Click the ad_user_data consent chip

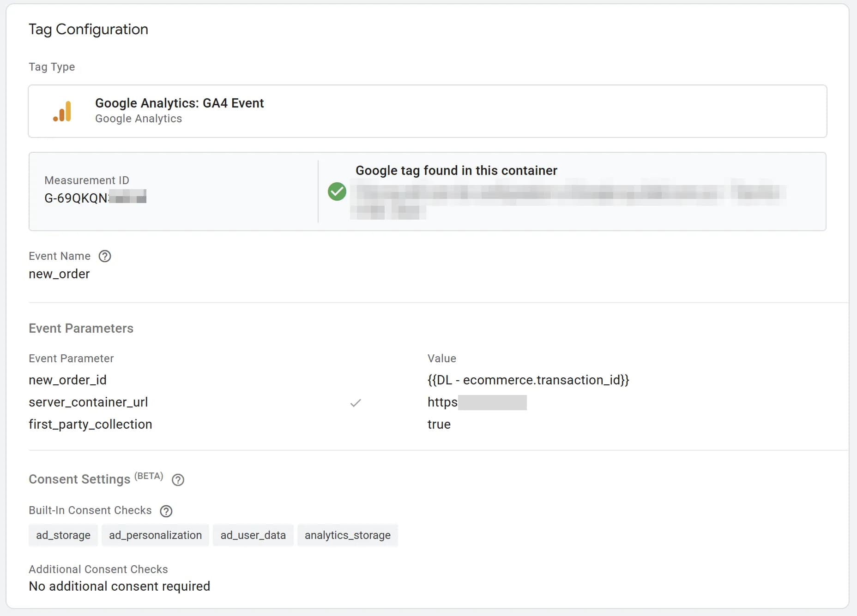click(253, 535)
